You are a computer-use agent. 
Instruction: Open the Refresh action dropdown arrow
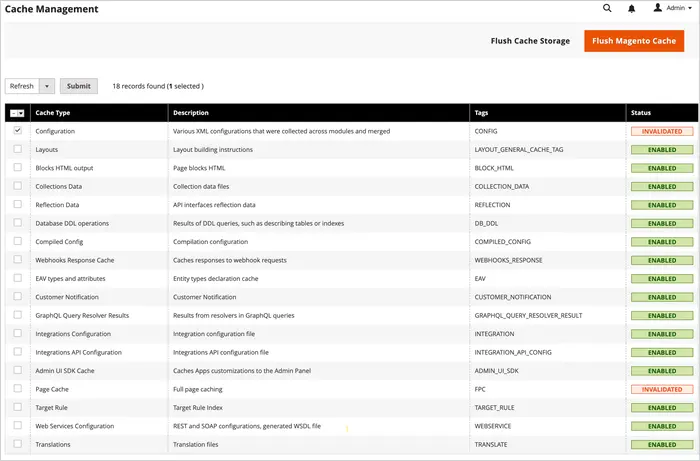pyautogui.click(x=47, y=86)
